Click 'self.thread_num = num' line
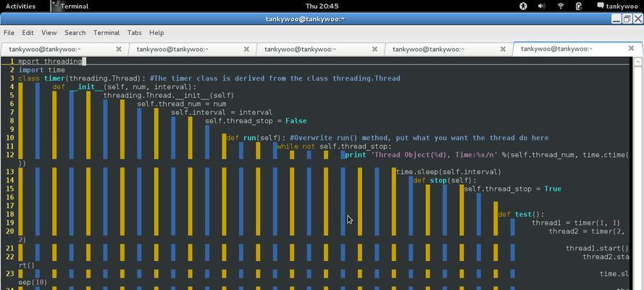The width and height of the screenshot is (644, 290). coord(182,104)
